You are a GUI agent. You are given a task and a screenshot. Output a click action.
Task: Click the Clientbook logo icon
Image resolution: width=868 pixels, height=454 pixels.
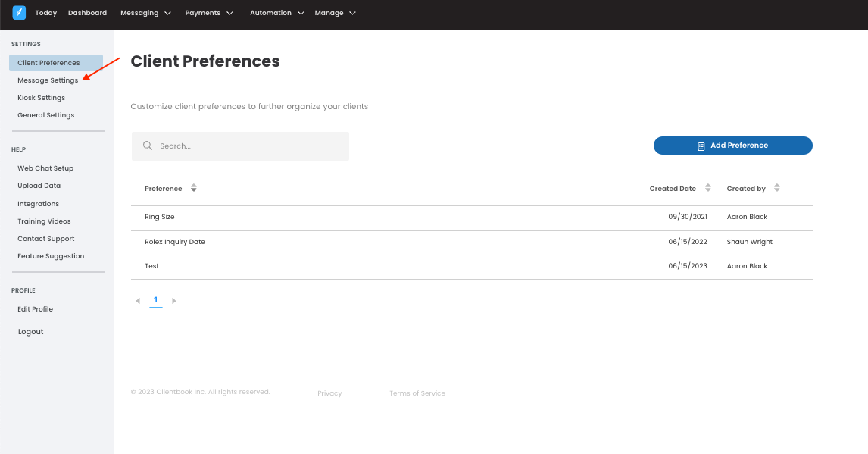tap(19, 13)
